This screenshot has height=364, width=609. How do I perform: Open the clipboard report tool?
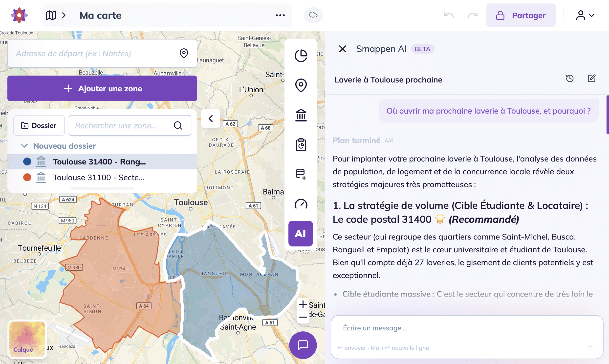click(301, 145)
